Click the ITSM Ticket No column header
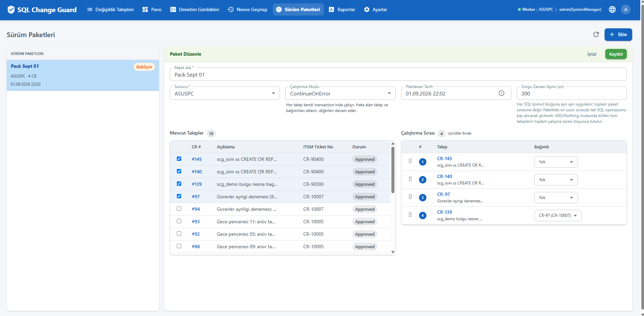Screen dimensions: 644x316 tap(318, 147)
